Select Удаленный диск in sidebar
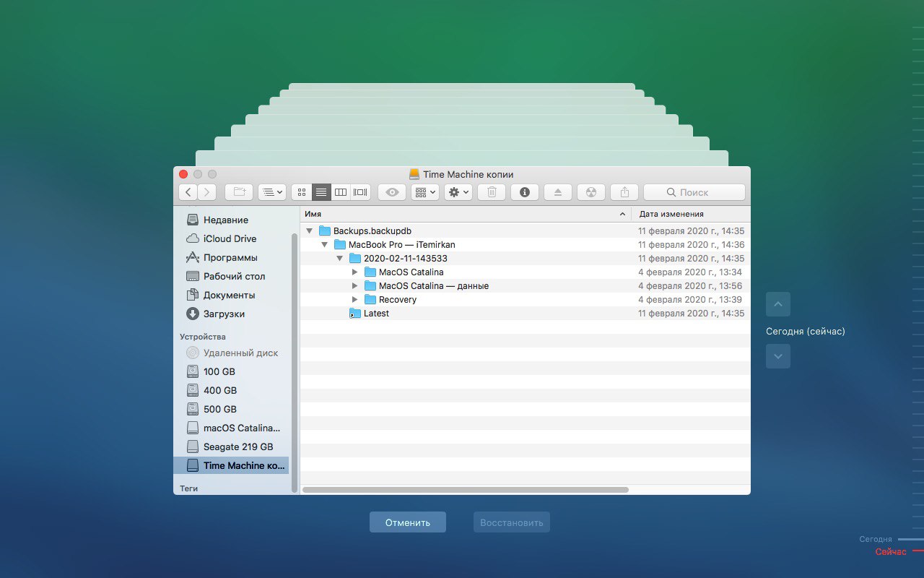This screenshot has height=578, width=924. [x=232, y=353]
